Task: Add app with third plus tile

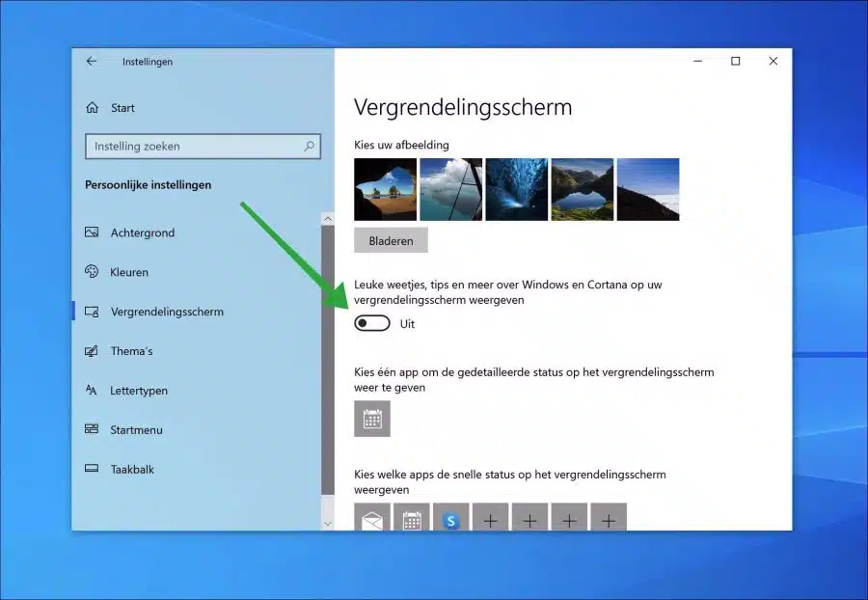Action: pos(569,517)
